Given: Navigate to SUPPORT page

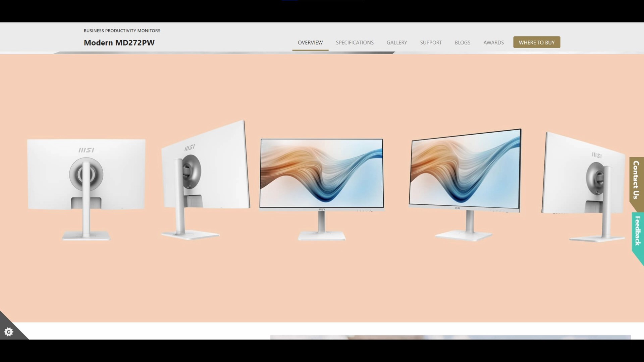Looking at the screenshot, I should (431, 43).
